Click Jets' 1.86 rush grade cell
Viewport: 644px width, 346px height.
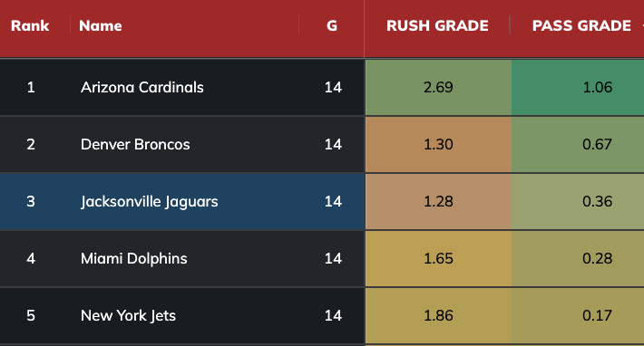[x=438, y=315]
